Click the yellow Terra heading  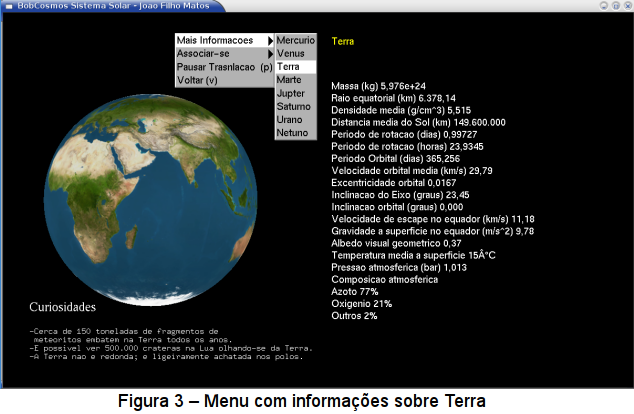click(x=342, y=41)
